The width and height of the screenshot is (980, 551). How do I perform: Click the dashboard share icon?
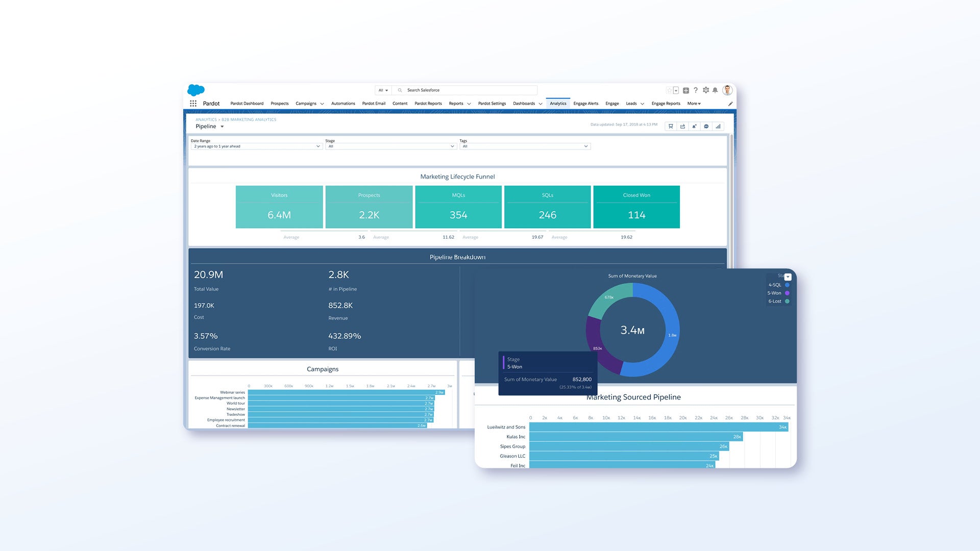point(682,127)
